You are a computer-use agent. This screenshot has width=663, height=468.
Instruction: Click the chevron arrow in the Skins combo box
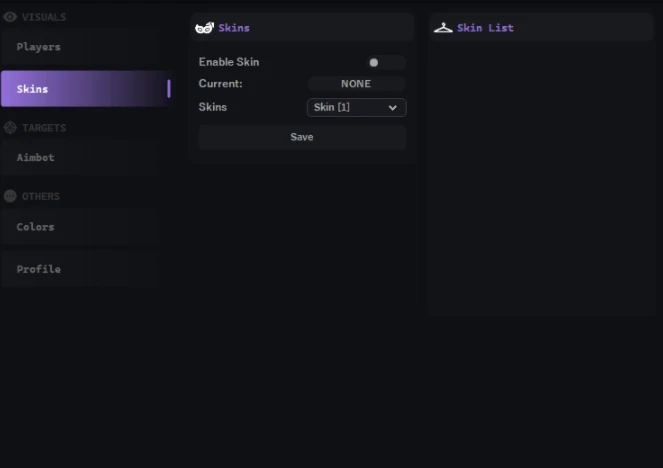pos(392,108)
